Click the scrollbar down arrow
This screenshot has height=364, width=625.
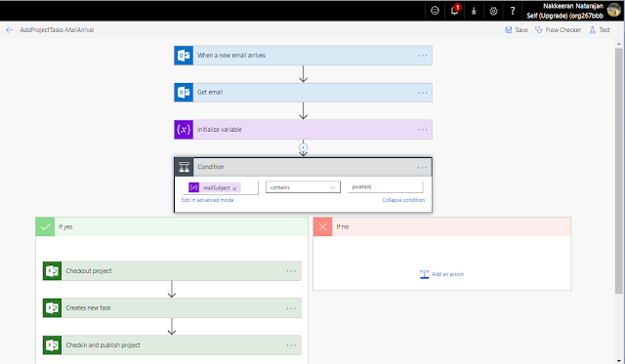coord(618,360)
